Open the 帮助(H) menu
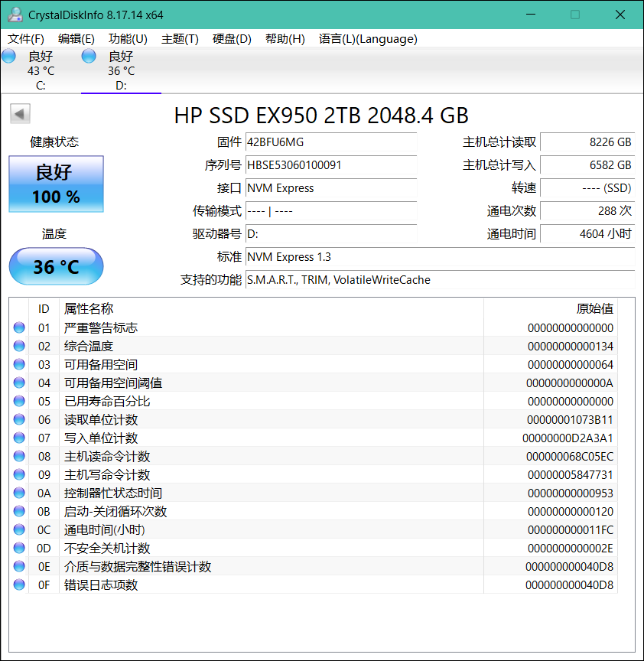Image resolution: width=644 pixels, height=661 pixels. click(285, 39)
